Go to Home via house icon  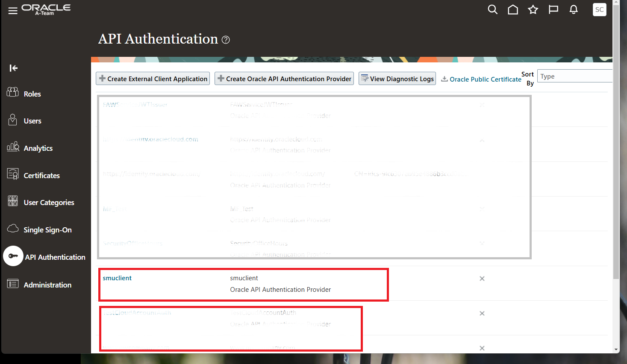pos(513,9)
